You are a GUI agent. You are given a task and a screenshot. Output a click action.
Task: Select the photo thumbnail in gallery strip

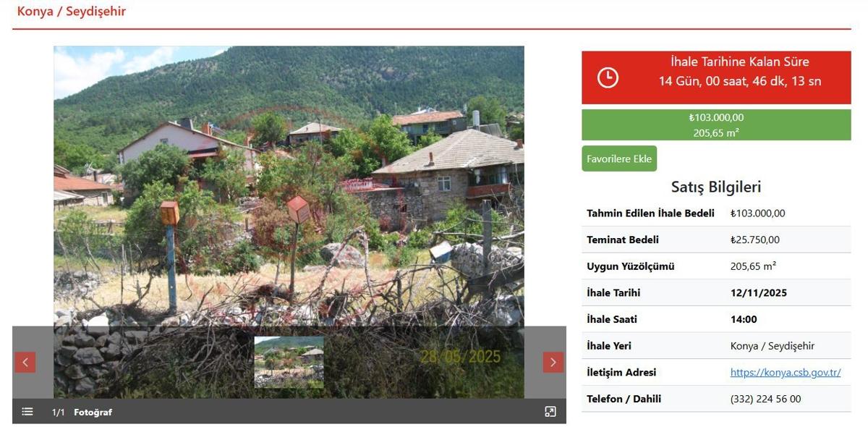(289, 362)
